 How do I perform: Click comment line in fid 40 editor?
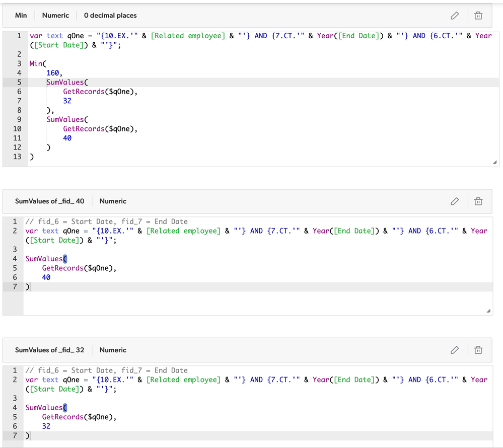click(107, 221)
